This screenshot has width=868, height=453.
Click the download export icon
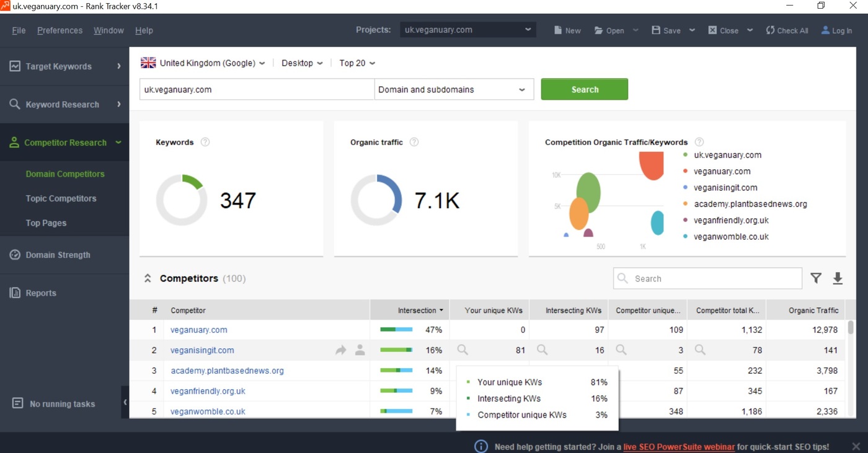click(x=838, y=278)
